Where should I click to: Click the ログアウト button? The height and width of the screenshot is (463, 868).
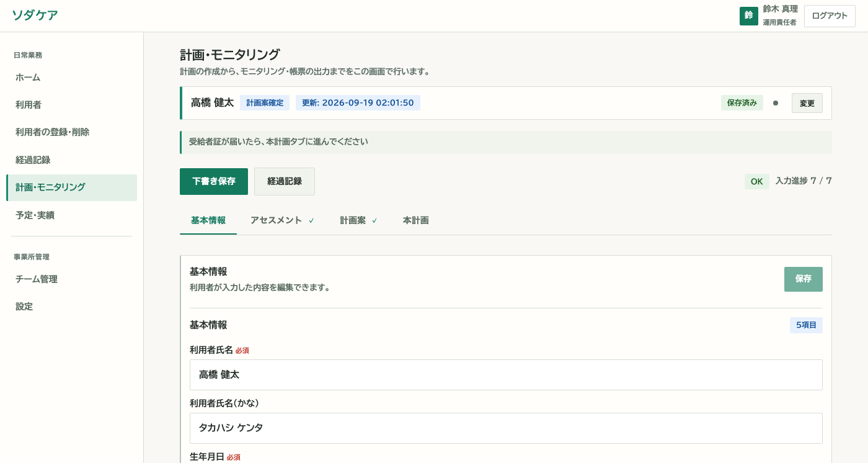click(830, 16)
